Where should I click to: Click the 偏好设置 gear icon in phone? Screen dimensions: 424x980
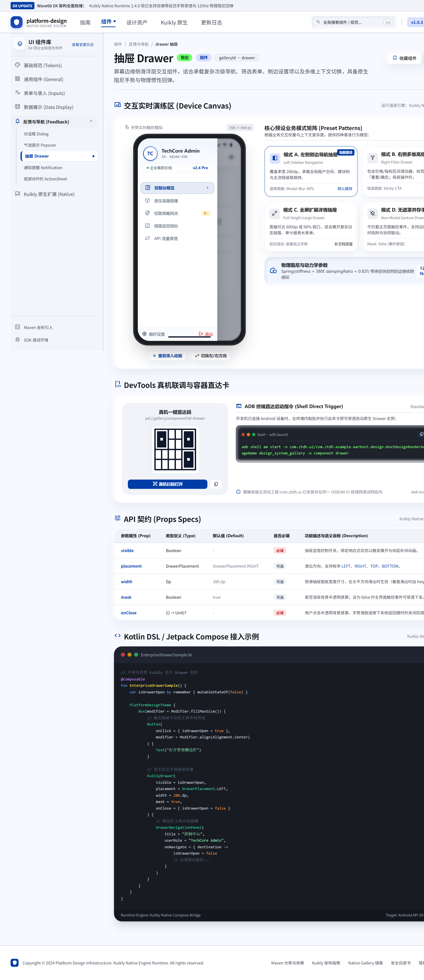145,334
